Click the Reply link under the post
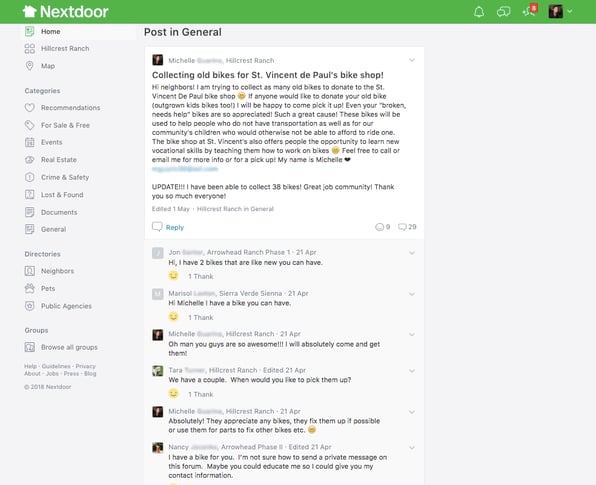 [175, 227]
